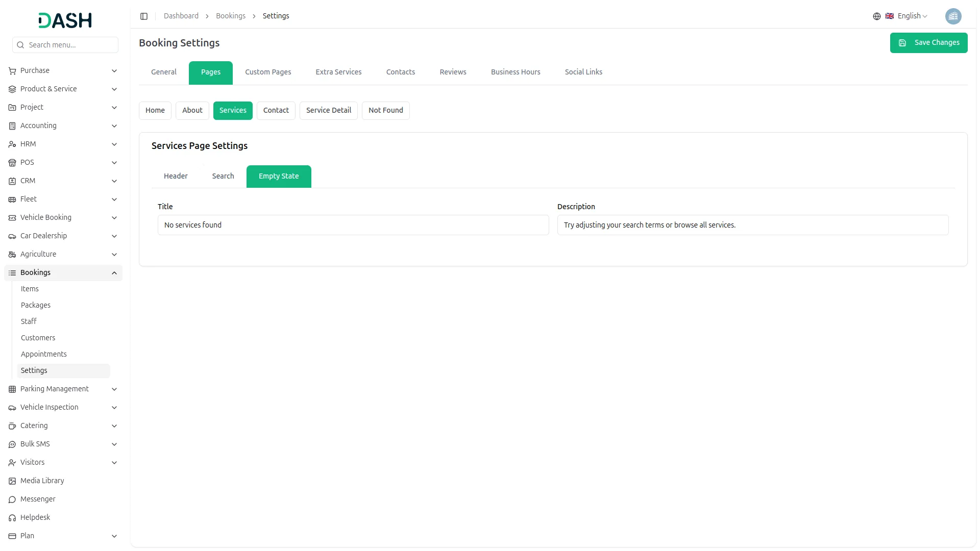This screenshot has width=980, height=551.
Task: Expand the Accounting menu chevron
Action: [x=114, y=126]
